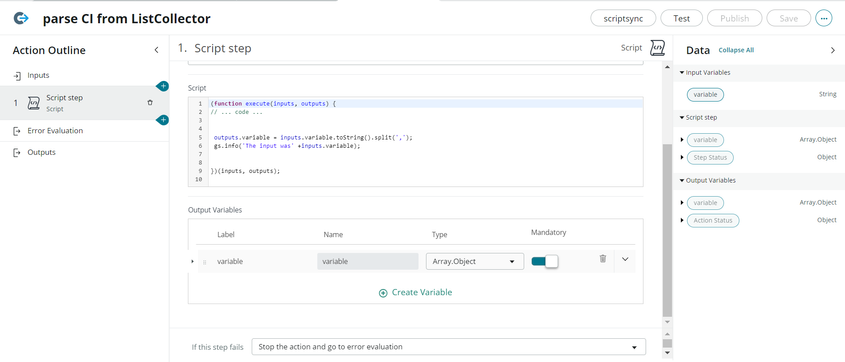Expand Script step variable pill in Data
Screen dimensions: 845x362
coord(682,140)
